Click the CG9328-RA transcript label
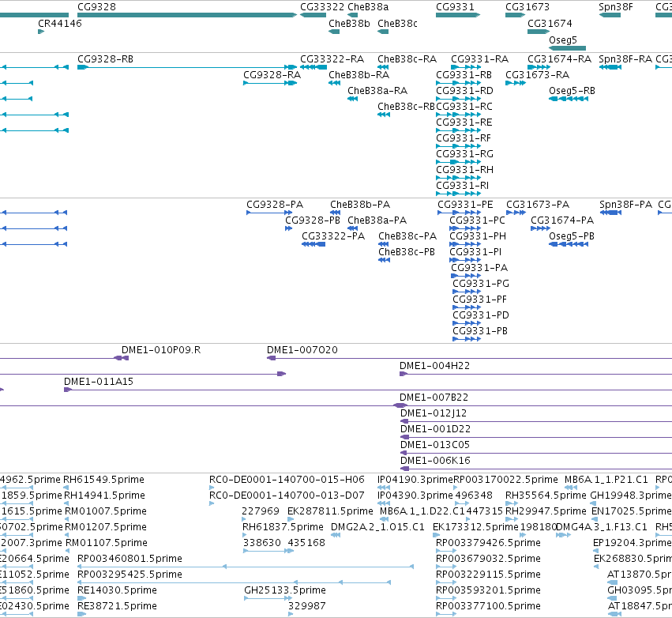 click(x=272, y=75)
